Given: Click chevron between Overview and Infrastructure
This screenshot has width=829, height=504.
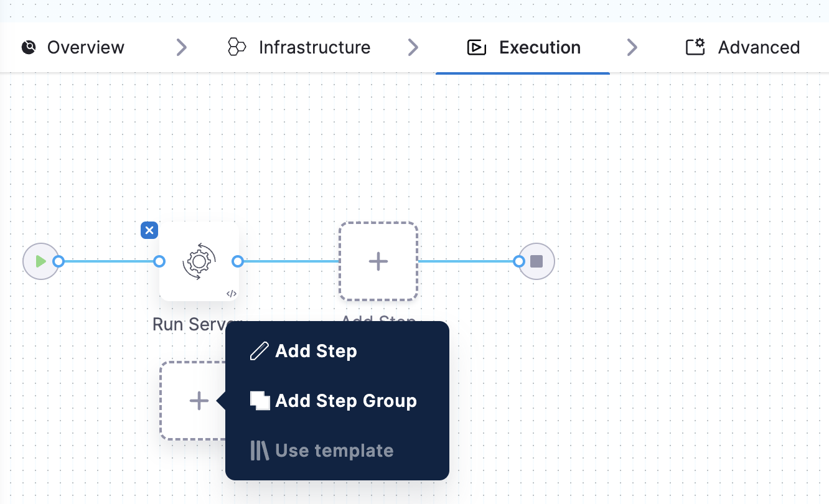Looking at the screenshot, I should pyautogui.click(x=181, y=47).
